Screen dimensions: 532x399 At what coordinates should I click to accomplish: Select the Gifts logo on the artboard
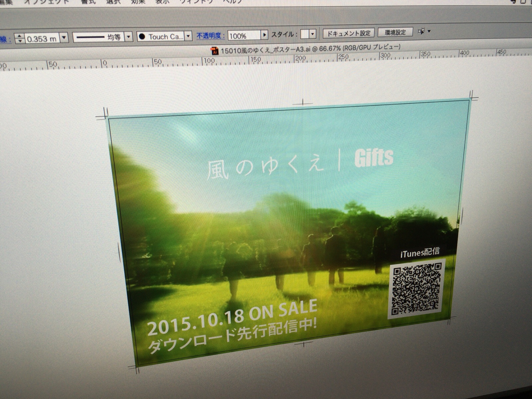click(x=374, y=158)
